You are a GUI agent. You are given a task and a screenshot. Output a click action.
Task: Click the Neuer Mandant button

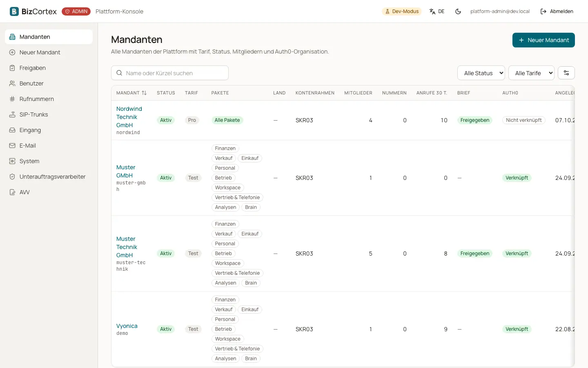(543, 40)
